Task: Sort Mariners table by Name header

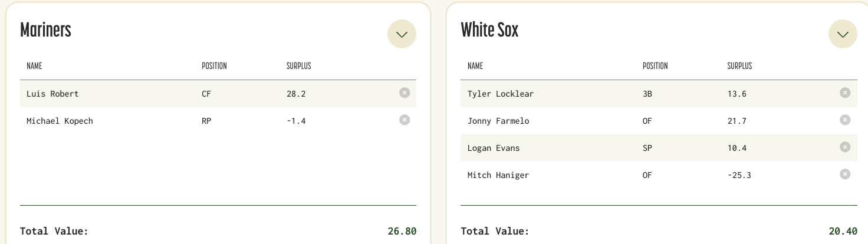Action: (34, 66)
